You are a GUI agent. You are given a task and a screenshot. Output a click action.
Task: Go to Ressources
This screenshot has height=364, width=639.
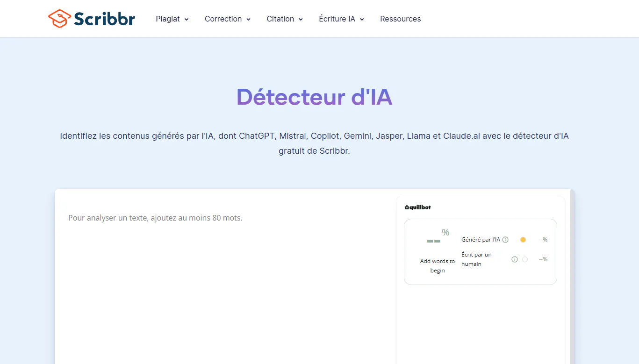[x=401, y=19]
